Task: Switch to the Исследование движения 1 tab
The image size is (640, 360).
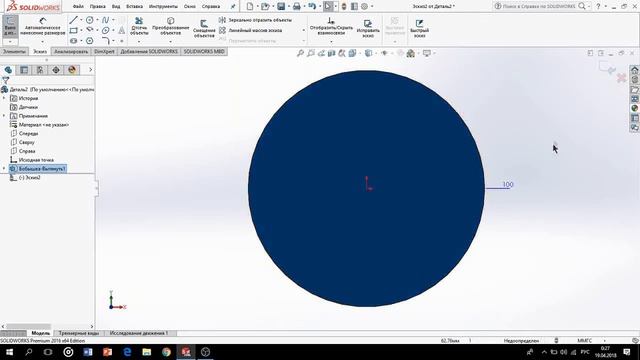Action: [x=139, y=333]
